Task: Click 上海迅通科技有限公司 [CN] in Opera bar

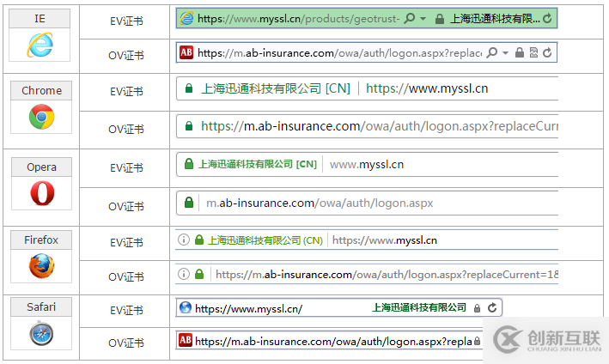Action: [x=258, y=164]
